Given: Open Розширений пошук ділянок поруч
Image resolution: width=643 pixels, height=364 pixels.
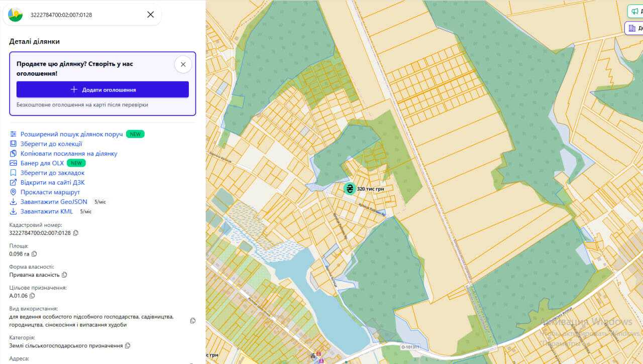Looking at the screenshot, I should pos(71,135).
